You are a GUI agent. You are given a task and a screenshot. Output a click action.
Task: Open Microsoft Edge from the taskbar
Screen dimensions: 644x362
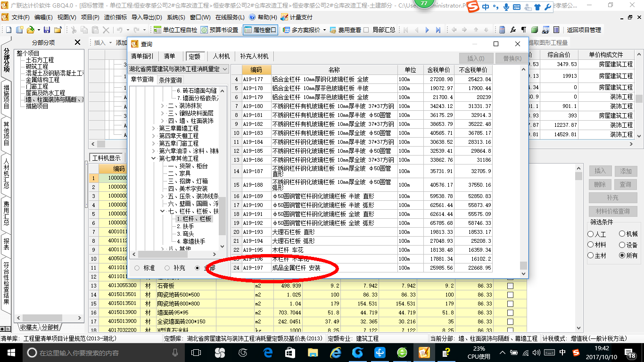click(x=268, y=353)
